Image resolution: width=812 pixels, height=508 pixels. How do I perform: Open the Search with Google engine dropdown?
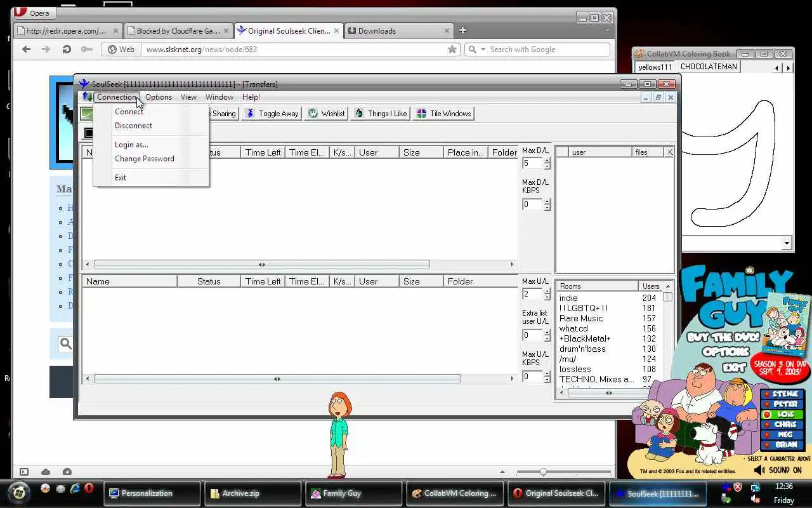coord(483,49)
